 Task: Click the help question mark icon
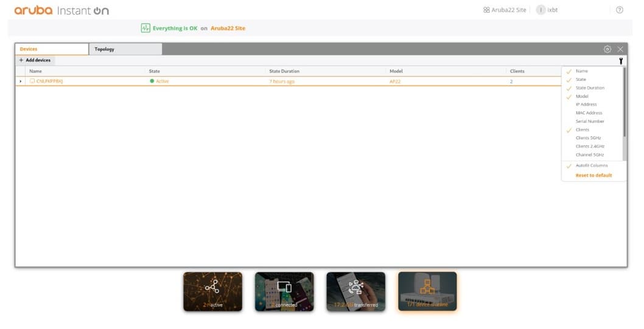(620, 10)
